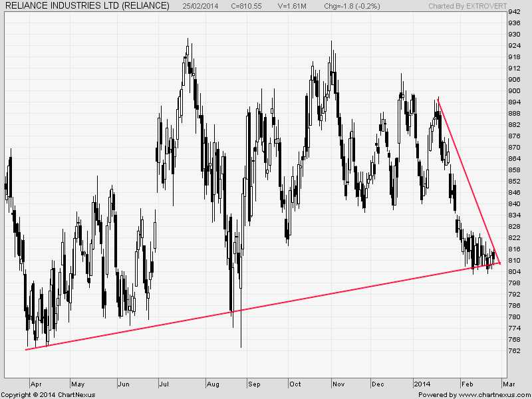532x399 pixels.
Task: Select the Mar label on time axis
Action: pos(507,384)
